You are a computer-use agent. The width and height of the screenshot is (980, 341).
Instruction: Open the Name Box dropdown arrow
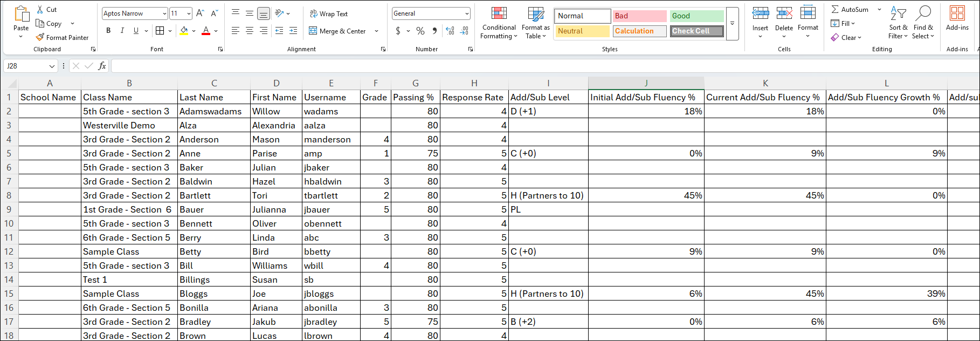pyautogui.click(x=52, y=66)
